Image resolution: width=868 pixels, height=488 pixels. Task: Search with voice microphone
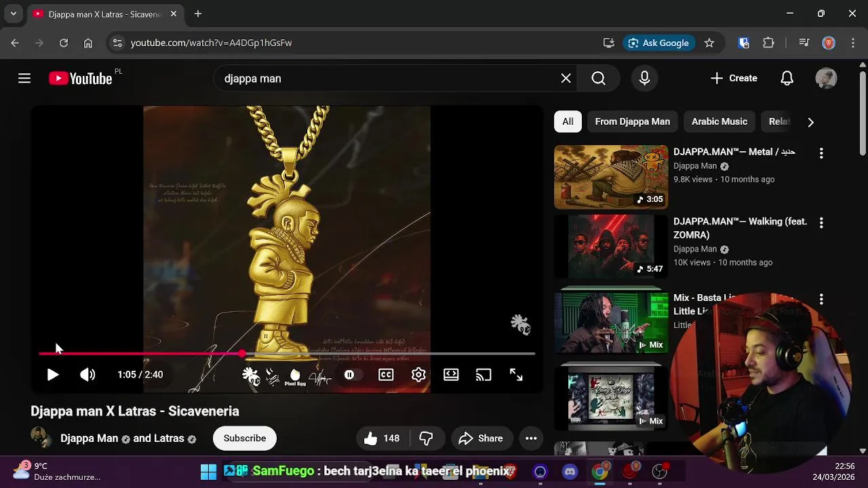(x=645, y=79)
